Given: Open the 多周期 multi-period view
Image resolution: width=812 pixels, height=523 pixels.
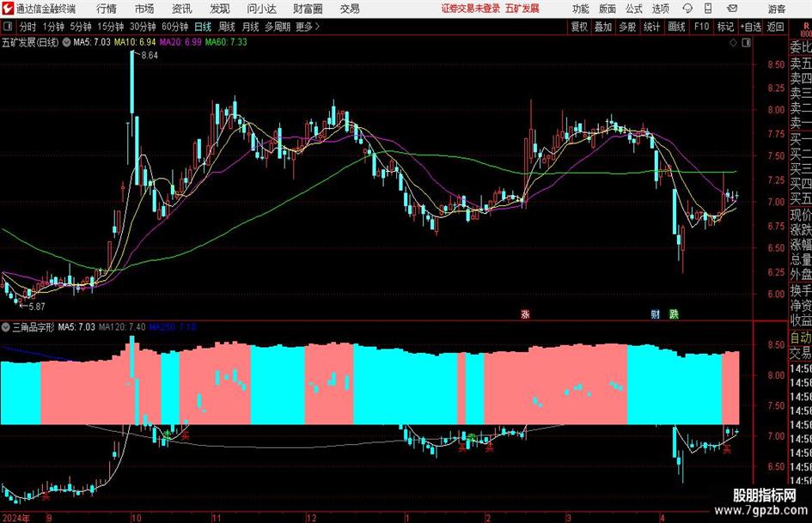Looking at the screenshot, I should [278, 27].
